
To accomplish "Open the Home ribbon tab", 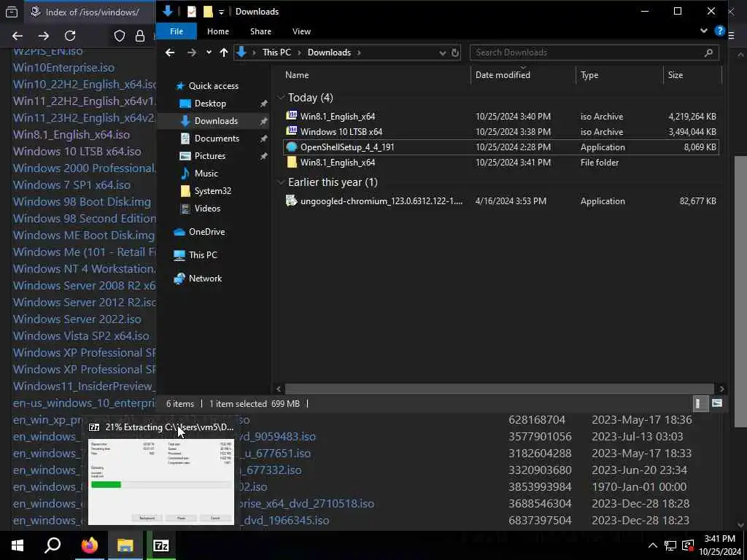I will click(217, 31).
